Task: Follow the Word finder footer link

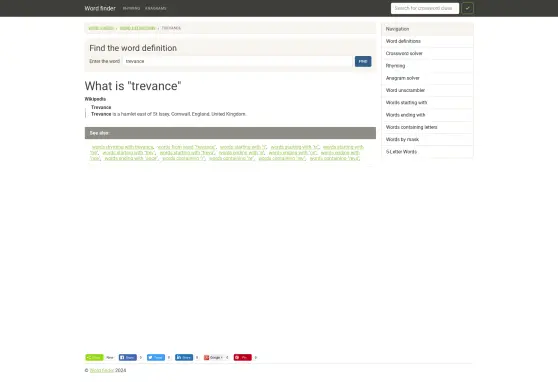Action: coord(102,370)
